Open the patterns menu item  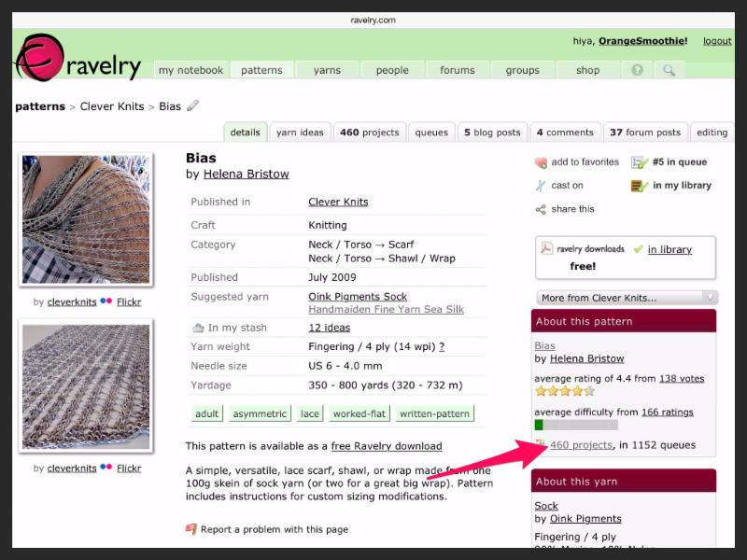[261, 70]
